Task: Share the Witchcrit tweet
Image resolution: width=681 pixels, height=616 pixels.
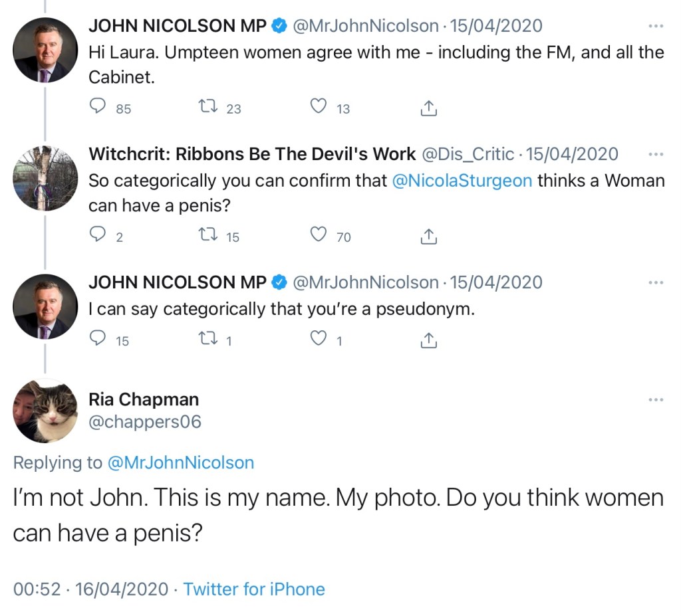Action: click(x=430, y=236)
